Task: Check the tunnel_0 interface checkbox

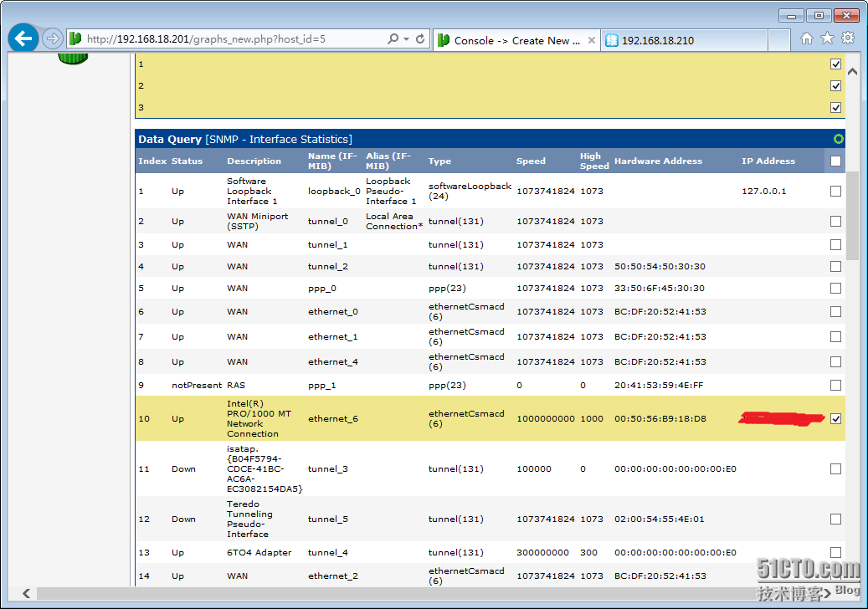Action: click(836, 221)
